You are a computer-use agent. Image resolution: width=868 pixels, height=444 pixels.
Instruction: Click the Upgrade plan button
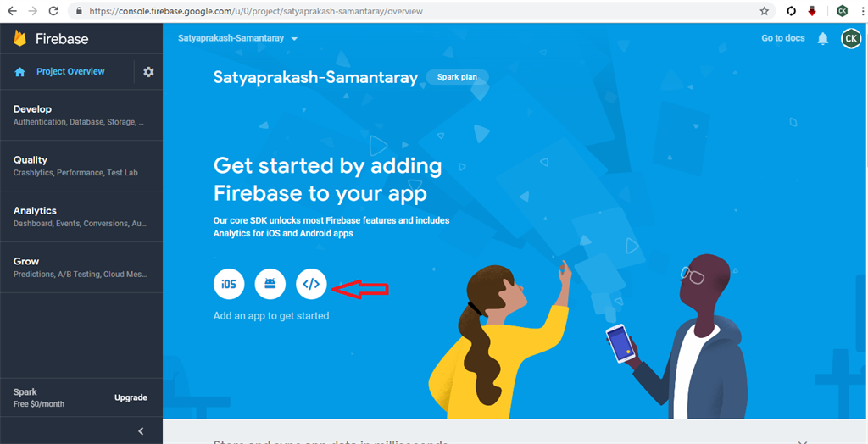pyautogui.click(x=131, y=397)
